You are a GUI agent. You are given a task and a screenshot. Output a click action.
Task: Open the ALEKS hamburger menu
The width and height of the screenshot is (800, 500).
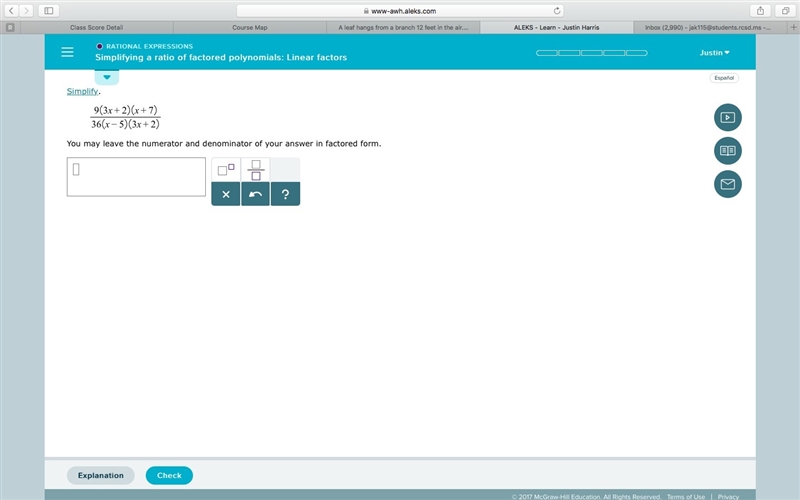(67, 52)
